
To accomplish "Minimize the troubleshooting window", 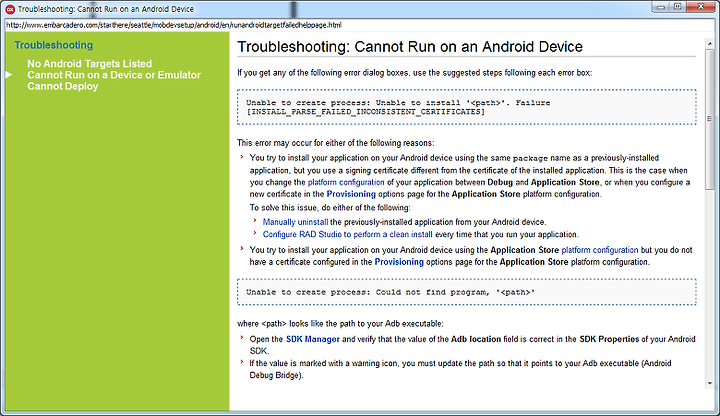I will point(660,7).
